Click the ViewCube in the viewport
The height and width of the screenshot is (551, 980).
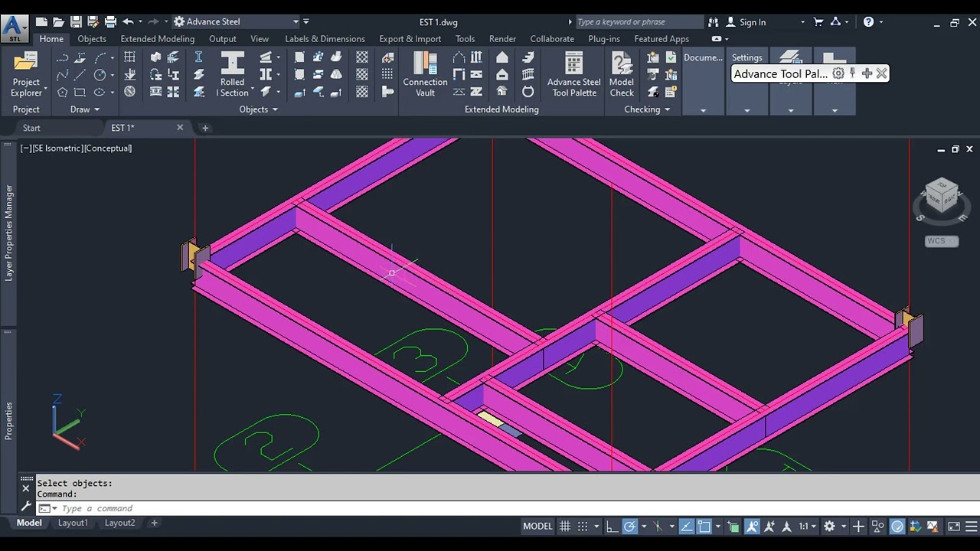[x=941, y=197]
